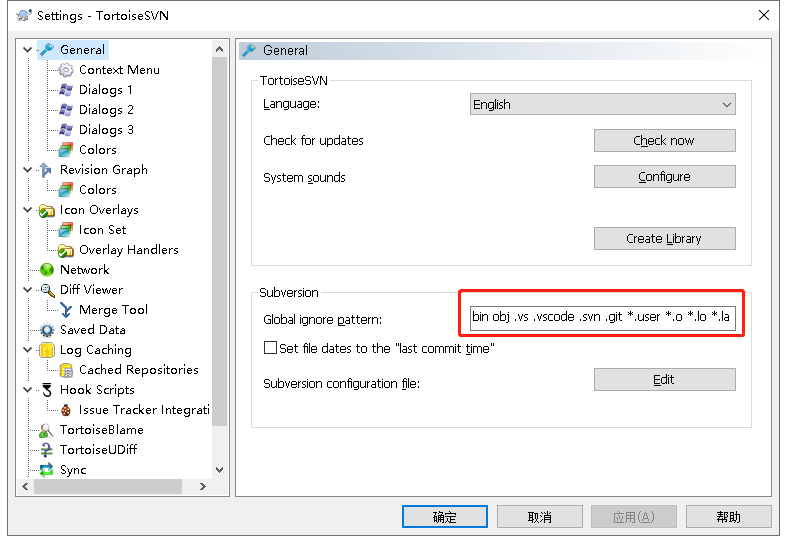This screenshot has height=543, width=787.
Task: Click the Hook Scripts hook icon
Action: [x=47, y=390]
